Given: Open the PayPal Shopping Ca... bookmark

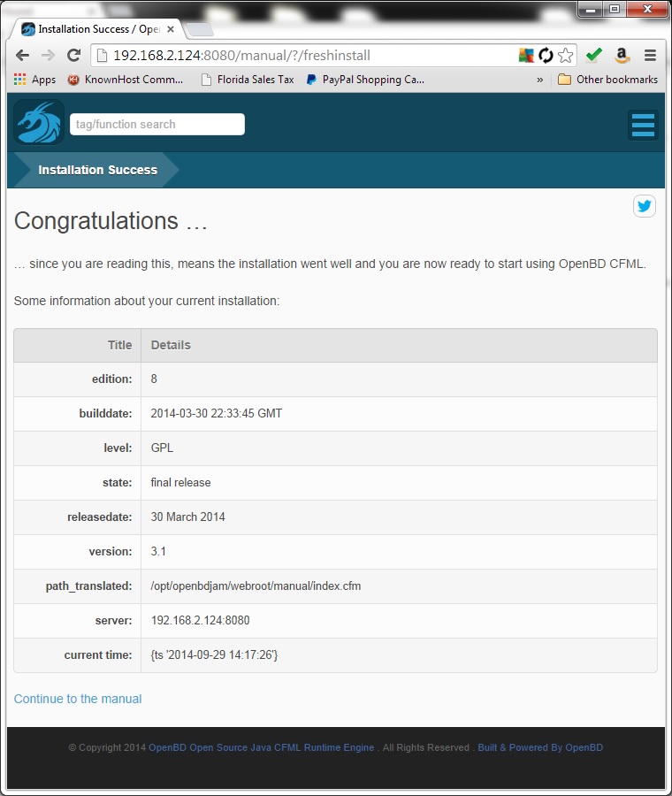Looking at the screenshot, I should click(x=365, y=80).
